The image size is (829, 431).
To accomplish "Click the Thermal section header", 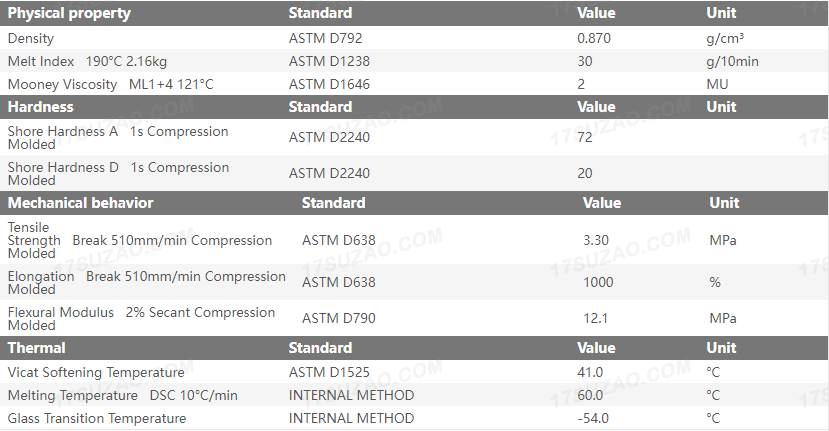I will (37, 348).
